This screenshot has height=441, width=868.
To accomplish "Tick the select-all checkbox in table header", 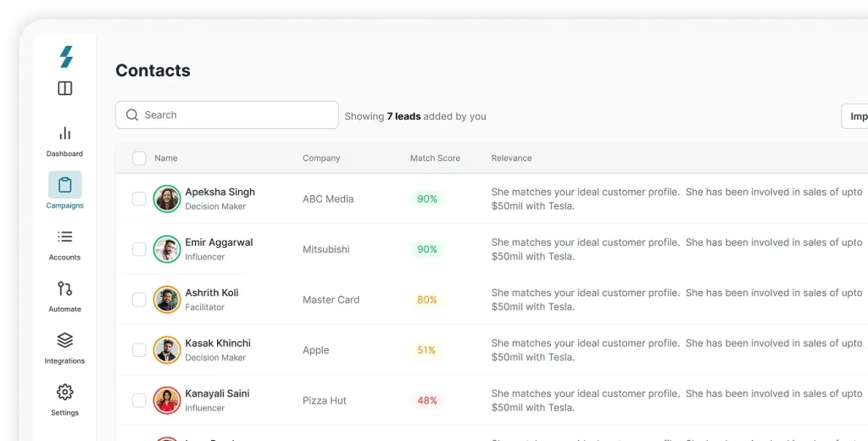I will (139, 158).
